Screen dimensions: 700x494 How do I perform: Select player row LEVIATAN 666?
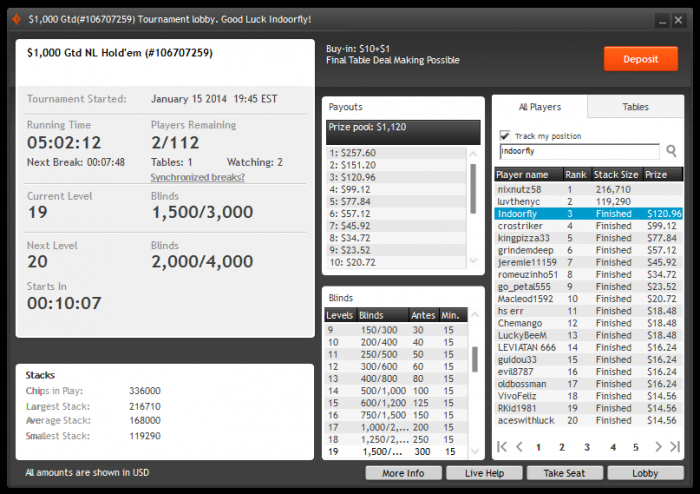(x=588, y=347)
